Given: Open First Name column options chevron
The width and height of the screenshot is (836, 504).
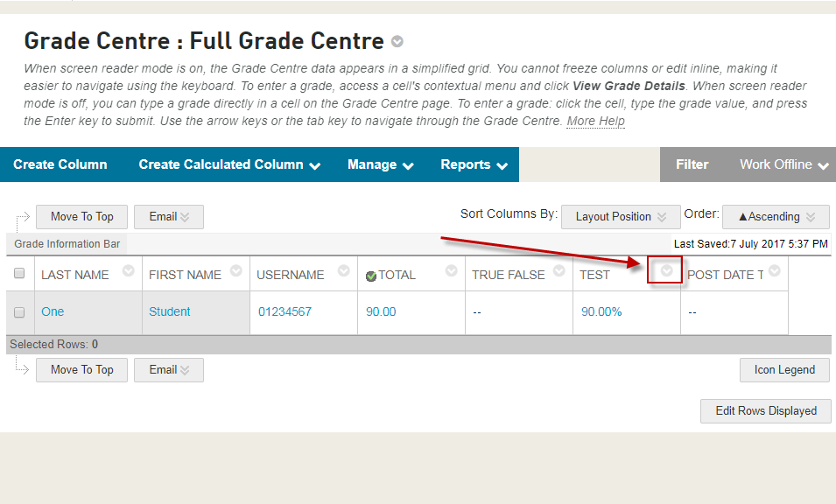Looking at the screenshot, I should [x=236, y=271].
